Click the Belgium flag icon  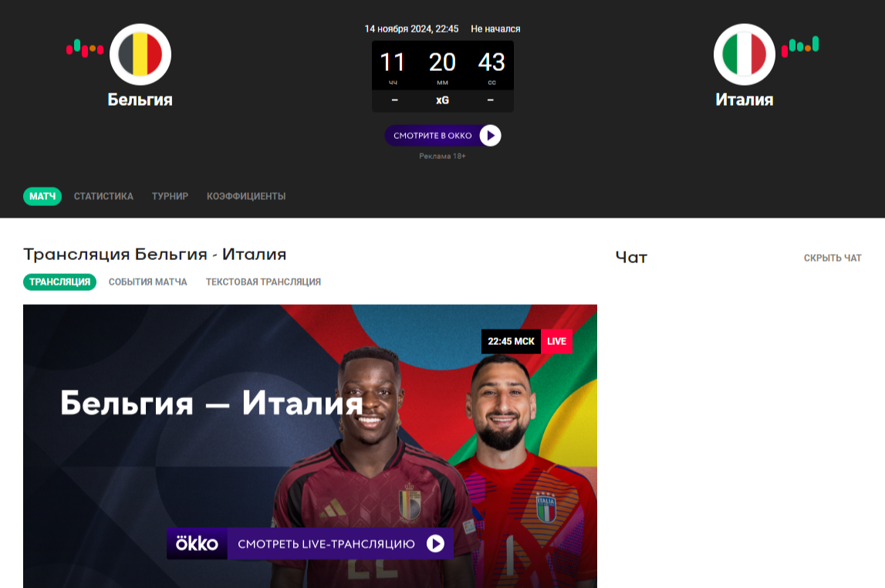click(140, 54)
